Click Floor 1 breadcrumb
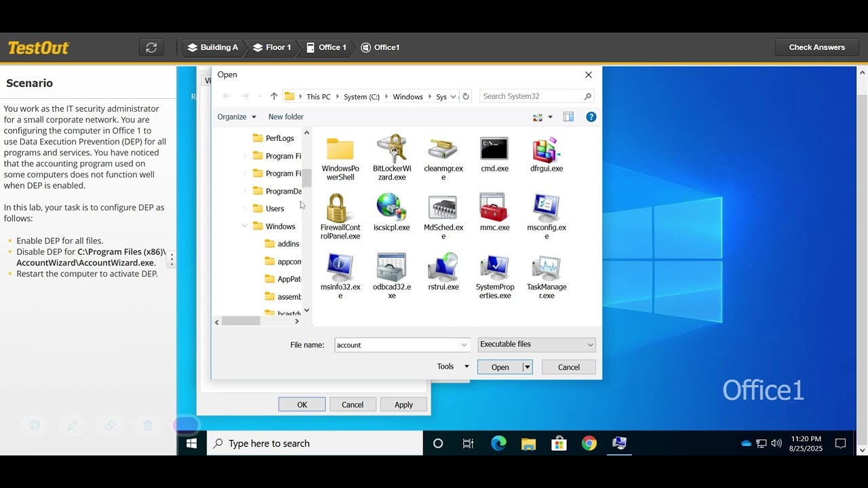The image size is (868, 488). click(x=272, y=47)
